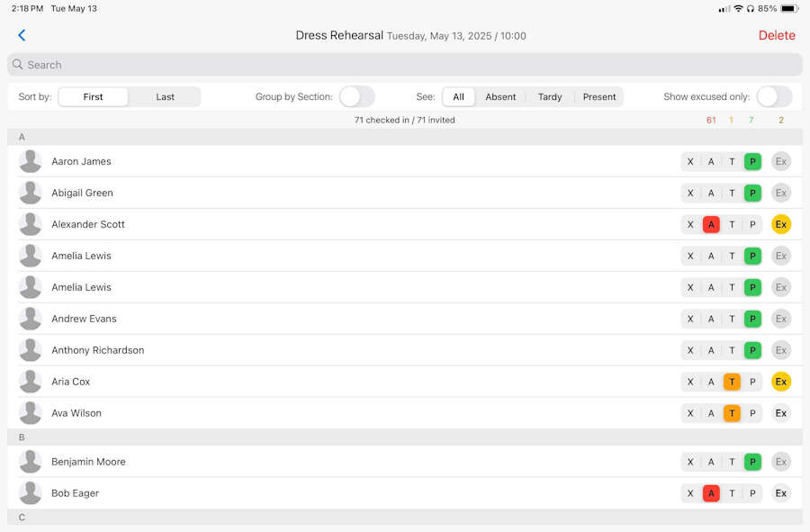Select the All filter segment
This screenshot has width=810, height=532.
pos(458,97)
